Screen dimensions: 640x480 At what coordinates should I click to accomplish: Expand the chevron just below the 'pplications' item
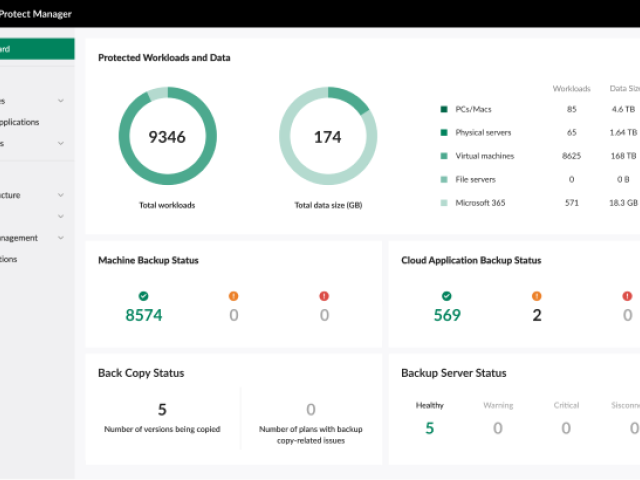[x=61, y=143]
